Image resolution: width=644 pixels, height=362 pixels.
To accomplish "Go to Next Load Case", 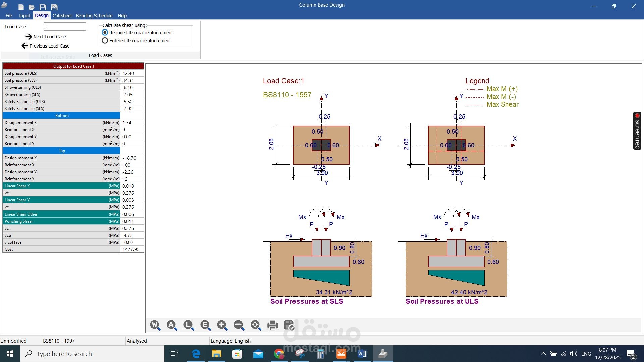I will coord(46,37).
